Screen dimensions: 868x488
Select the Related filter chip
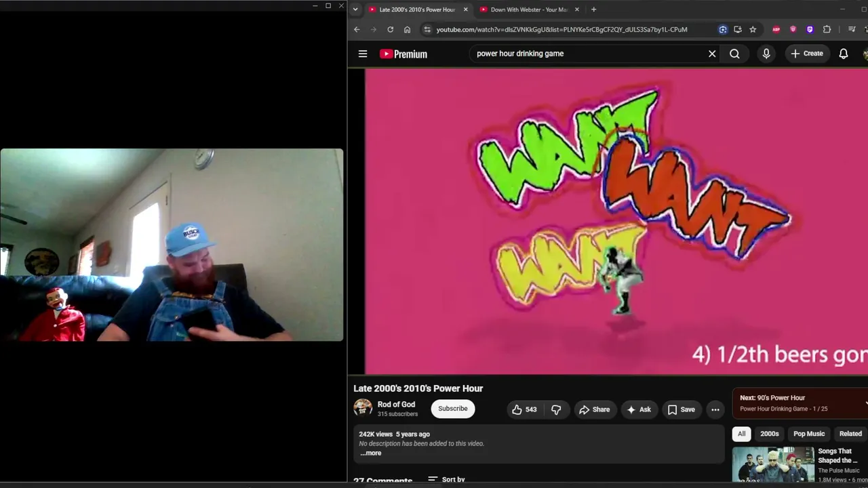point(850,434)
